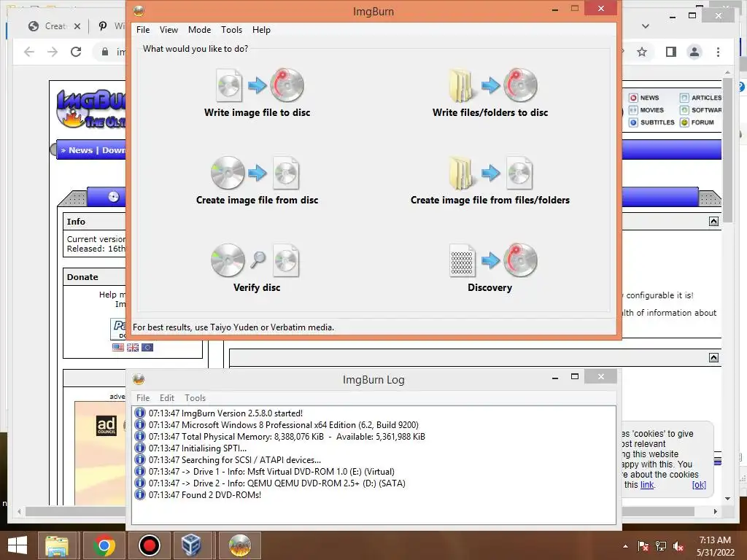Select log line 'Found 2 DVD-ROMs!'
Viewport: 747px width, 560px height.
pos(205,495)
